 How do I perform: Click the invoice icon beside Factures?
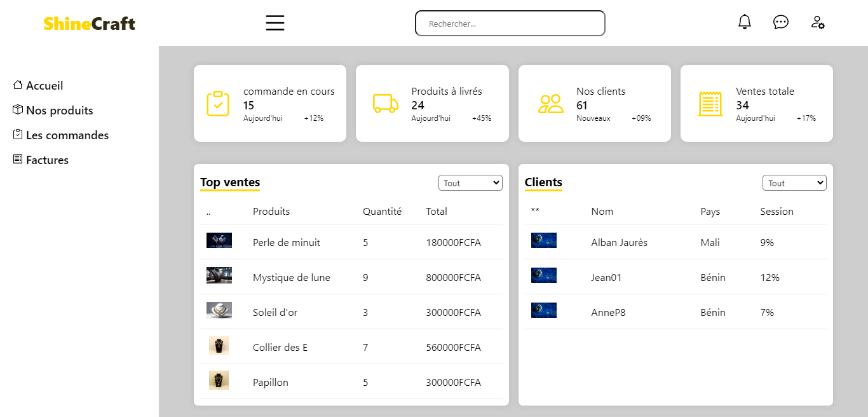18,159
